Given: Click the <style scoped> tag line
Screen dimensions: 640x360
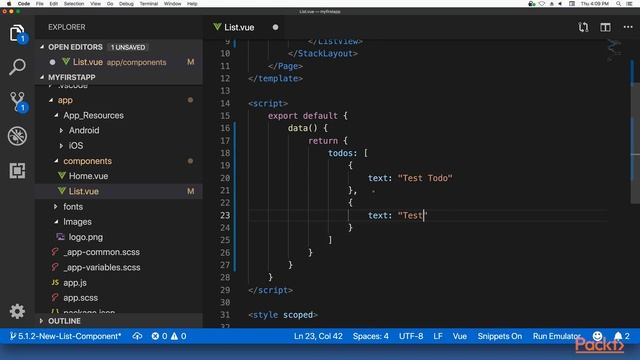Looking at the screenshot, I should click(282, 315).
